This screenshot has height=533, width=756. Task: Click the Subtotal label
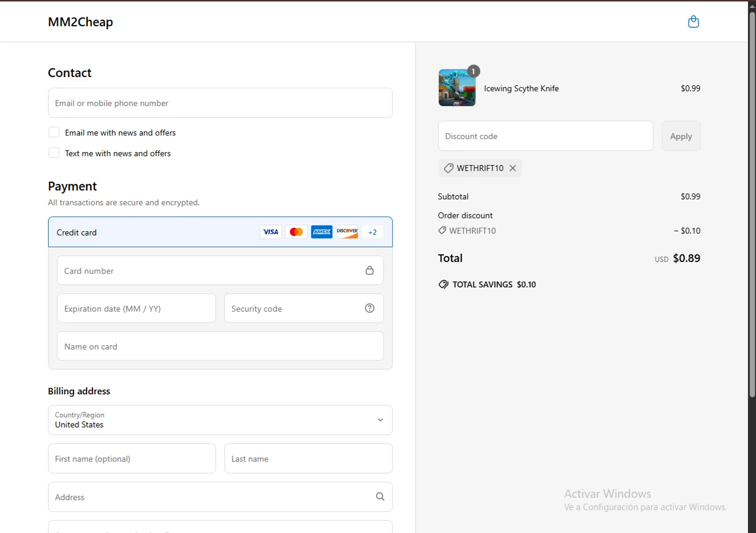click(x=453, y=196)
